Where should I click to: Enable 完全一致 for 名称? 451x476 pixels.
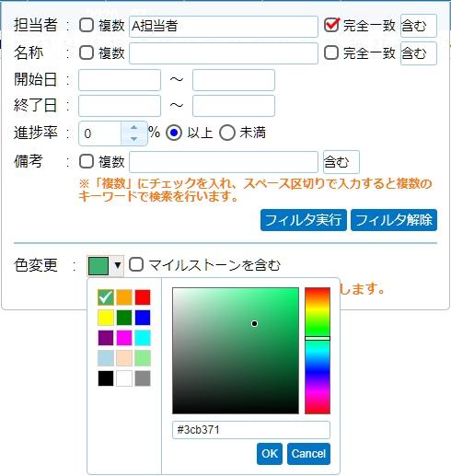click(331, 52)
